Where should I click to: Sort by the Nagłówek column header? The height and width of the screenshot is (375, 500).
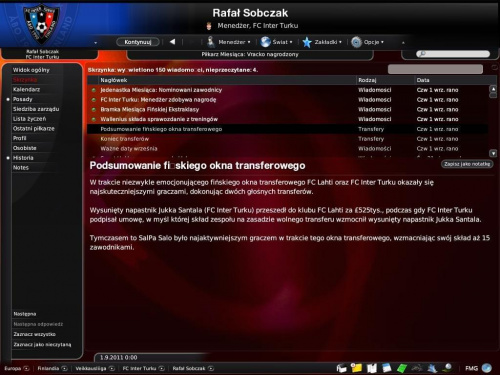[x=228, y=80]
